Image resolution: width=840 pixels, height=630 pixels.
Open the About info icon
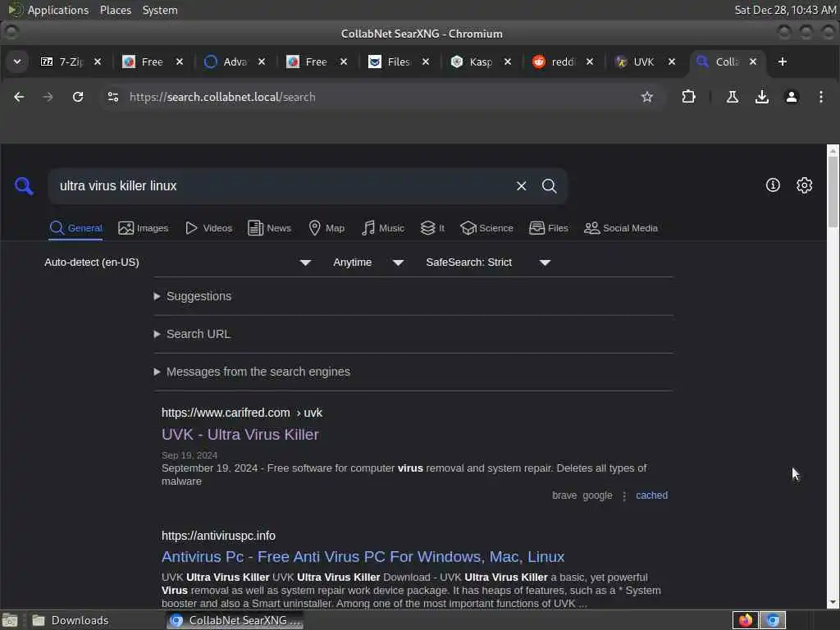coord(773,185)
